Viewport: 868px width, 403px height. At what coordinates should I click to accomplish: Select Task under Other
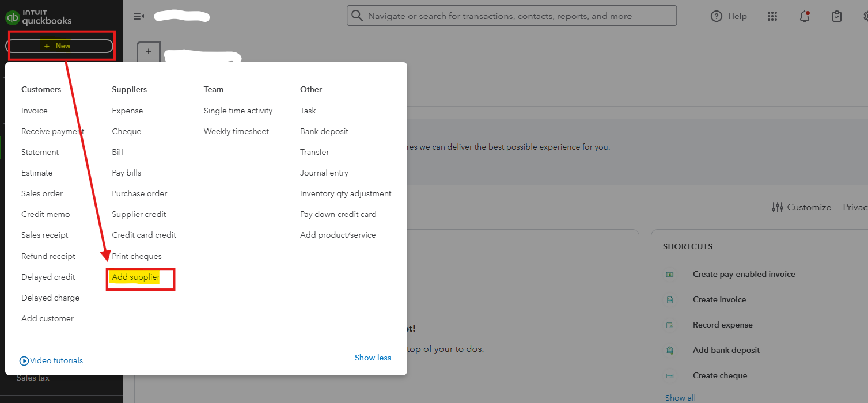click(308, 111)
